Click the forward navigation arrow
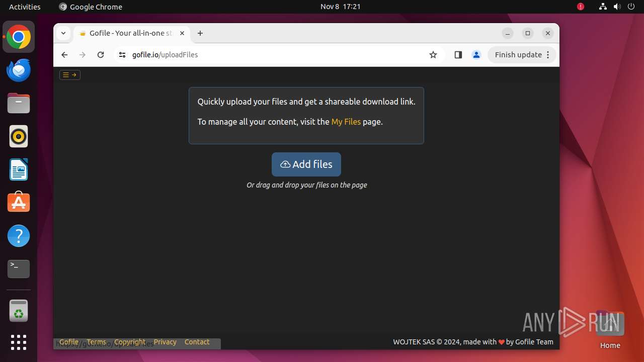 coord(83,55)
